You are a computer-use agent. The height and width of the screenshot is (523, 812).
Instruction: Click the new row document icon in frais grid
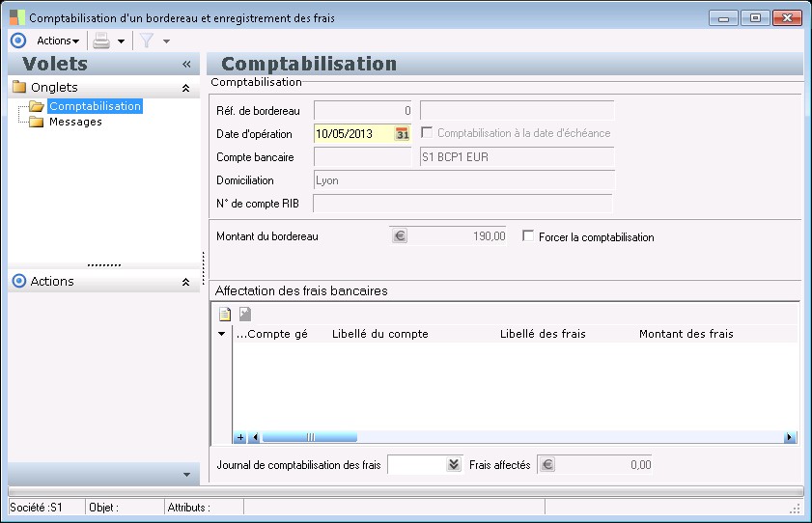click(x=225, y=314)
